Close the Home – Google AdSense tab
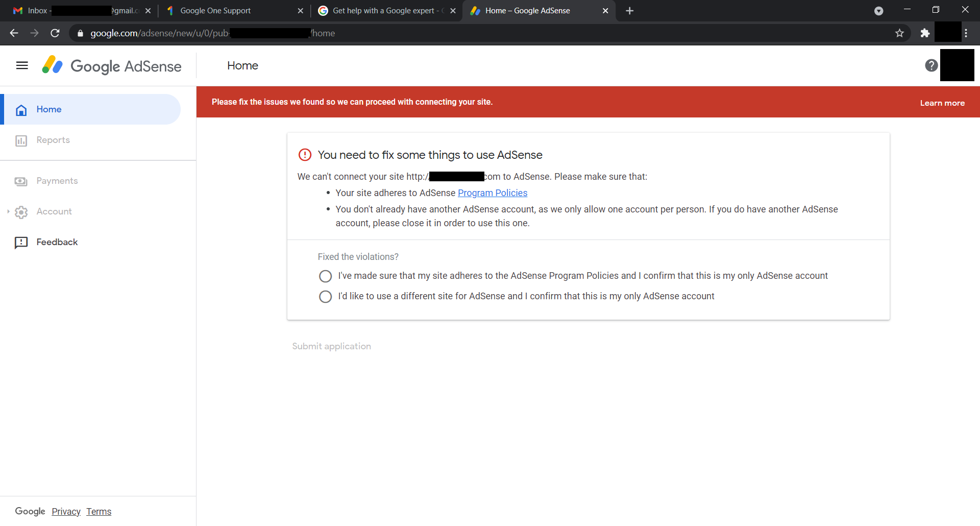Screen dimensions: 980x526 click(605, 11)
